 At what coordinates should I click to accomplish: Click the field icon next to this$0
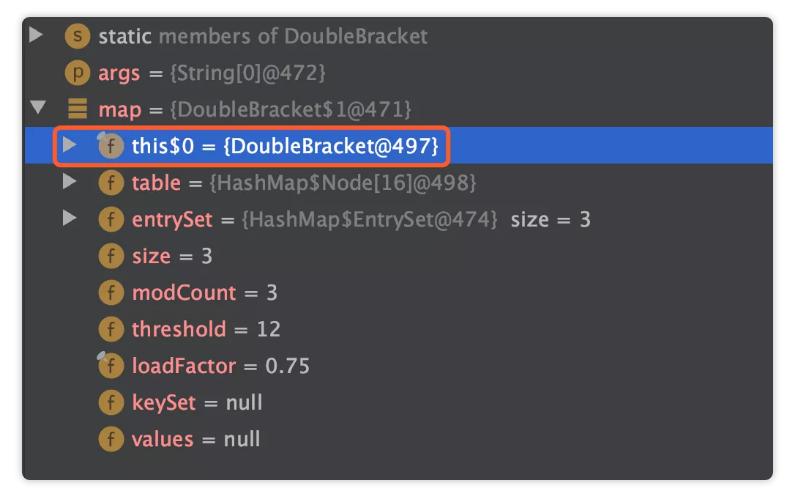coord(111,146)
